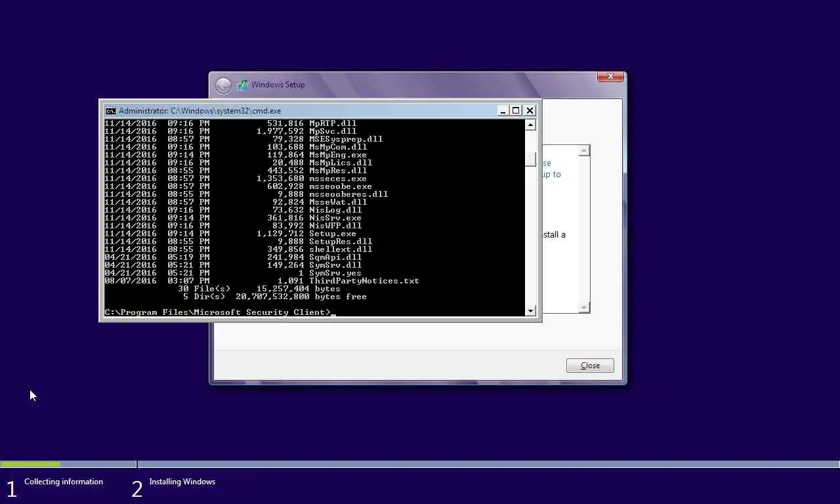
Task: Click the msseces.exe file line
Action: pos(236,178)
